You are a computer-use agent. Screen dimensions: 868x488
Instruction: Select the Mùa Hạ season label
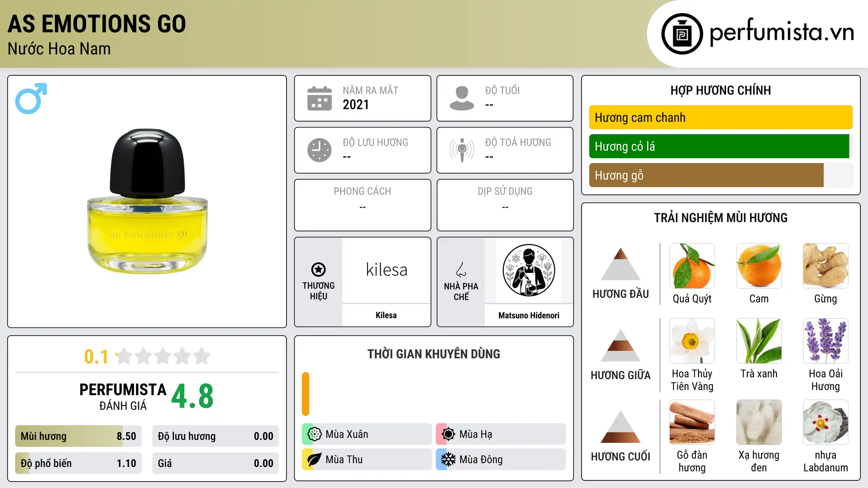[x=476, y=434]
